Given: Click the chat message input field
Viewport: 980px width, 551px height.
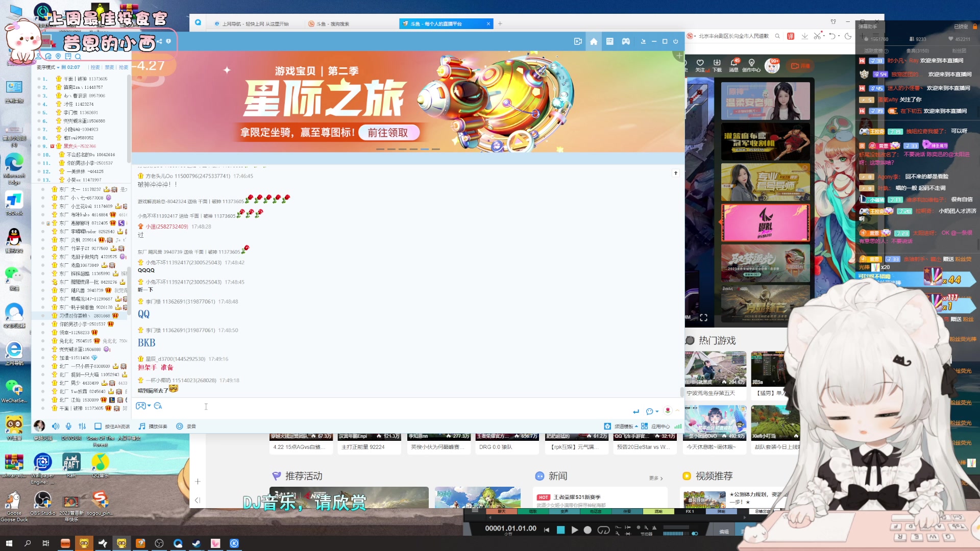Looking at the screenshot, I should pyautogui.click(x=357, y=407).
